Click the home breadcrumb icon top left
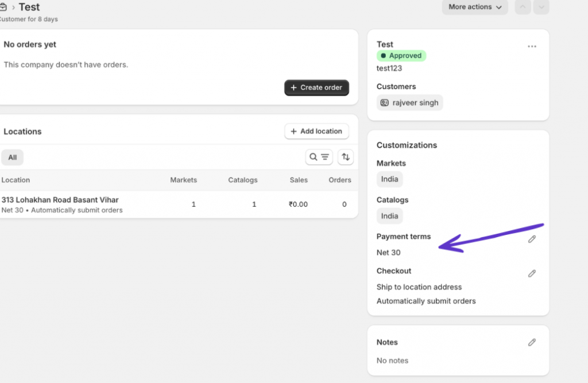This screenshot has height=383, width=588. 5,6
